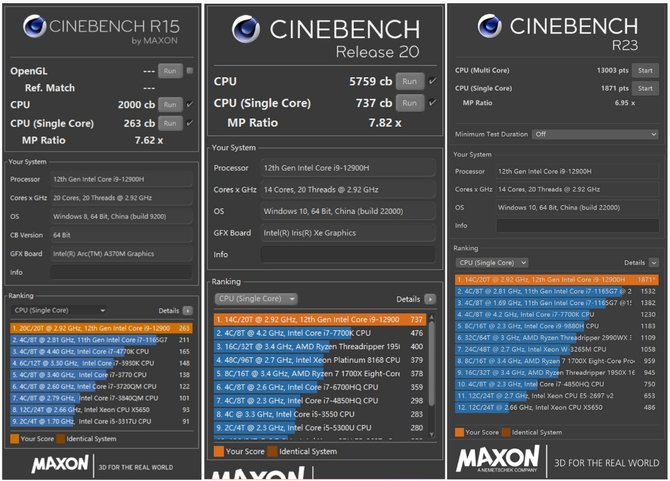Start CPU (Multi Core) test in Cinebench R23
670x481 pixels.
[645, 70]
